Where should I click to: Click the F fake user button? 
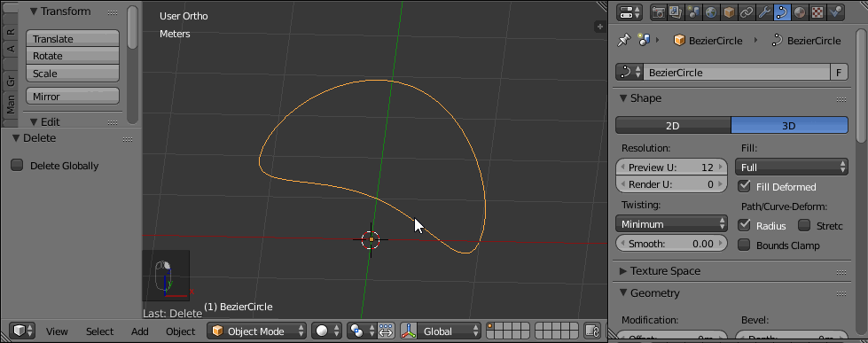point(840,72)
